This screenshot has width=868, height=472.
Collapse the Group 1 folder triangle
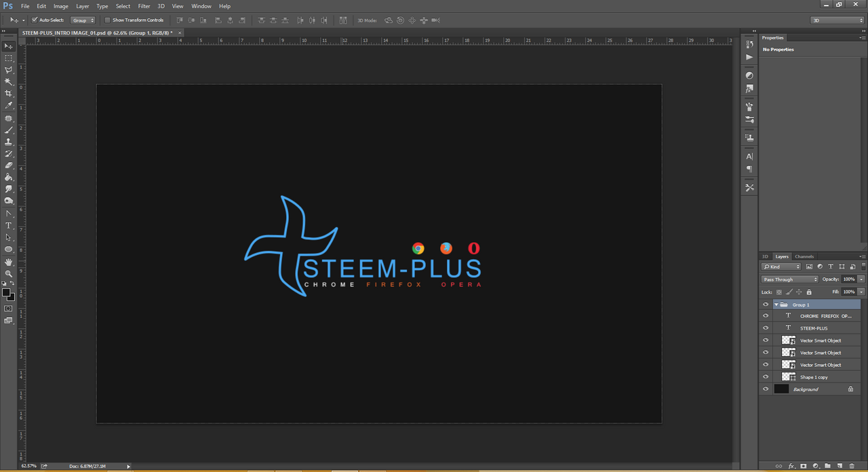point(776,304)
